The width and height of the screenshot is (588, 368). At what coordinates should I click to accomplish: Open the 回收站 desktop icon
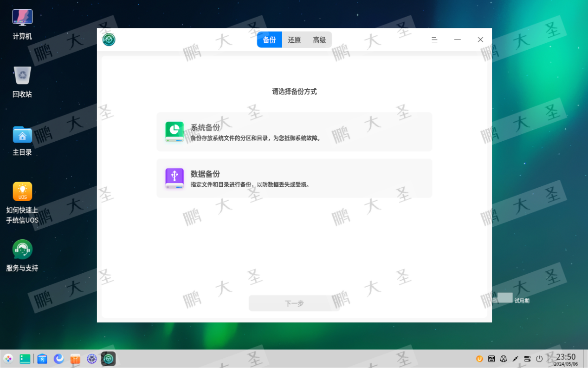point(22,82)
